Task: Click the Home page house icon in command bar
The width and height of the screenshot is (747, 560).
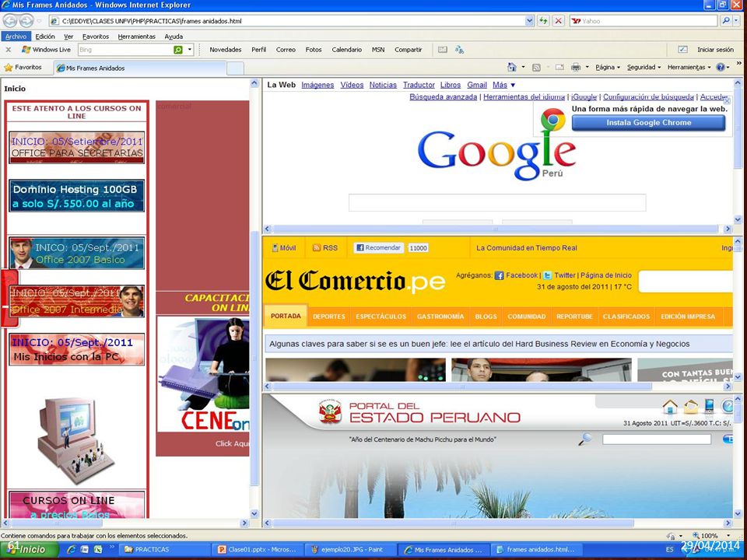Action: 512,67
